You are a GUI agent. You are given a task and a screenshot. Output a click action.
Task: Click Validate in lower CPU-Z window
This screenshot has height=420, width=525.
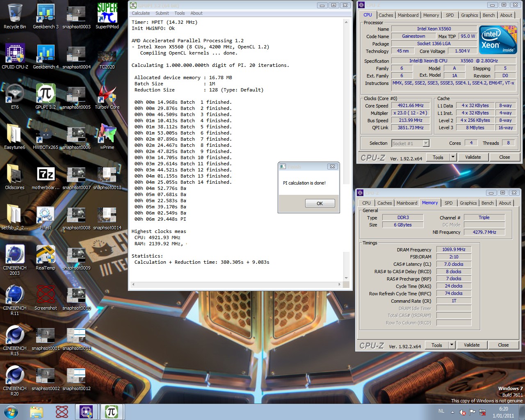coord(472,345)
